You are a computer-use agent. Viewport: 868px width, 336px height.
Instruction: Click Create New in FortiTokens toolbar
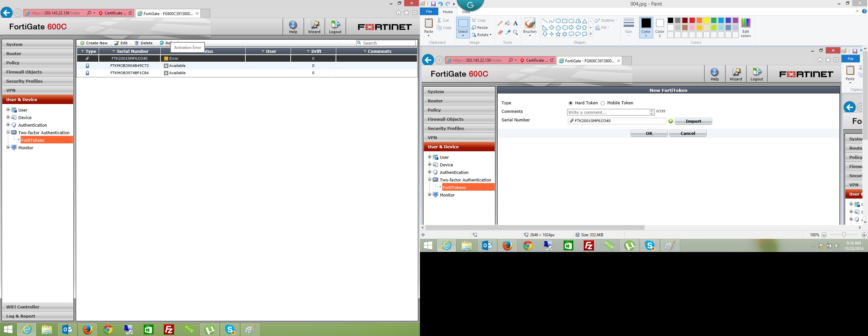[x=94, y=43]
